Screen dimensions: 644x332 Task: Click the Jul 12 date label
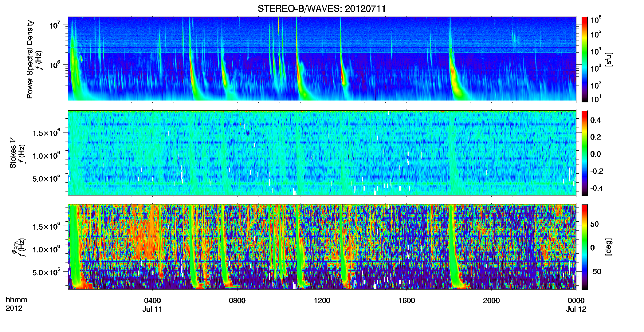click(576, 309)
